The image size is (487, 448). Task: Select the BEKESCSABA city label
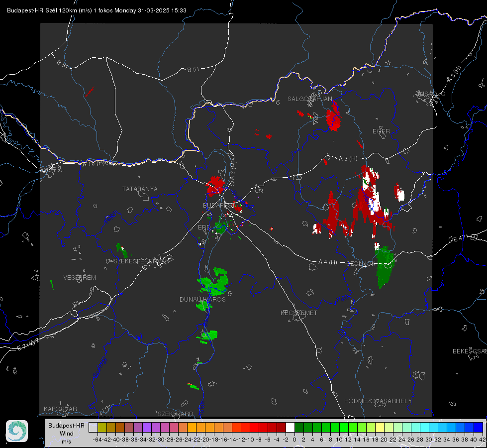point(470,351)
